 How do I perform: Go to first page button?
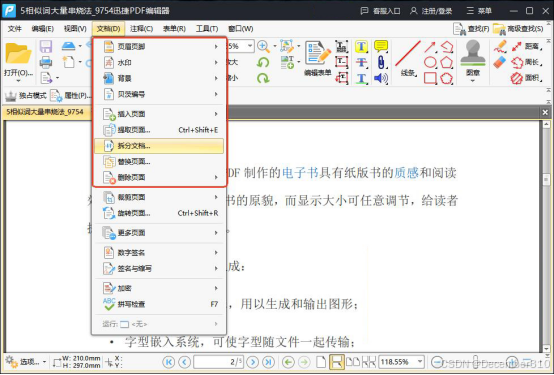[169, 362]
